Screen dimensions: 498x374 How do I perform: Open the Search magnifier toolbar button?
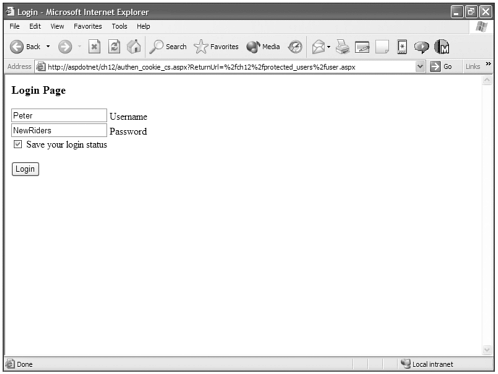[x=168, y=47]
